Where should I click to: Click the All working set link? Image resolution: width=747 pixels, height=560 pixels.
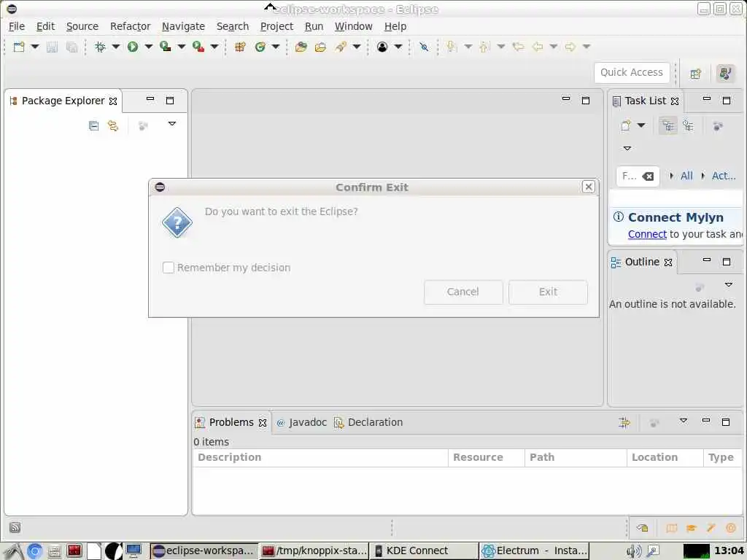pos(686,176)
